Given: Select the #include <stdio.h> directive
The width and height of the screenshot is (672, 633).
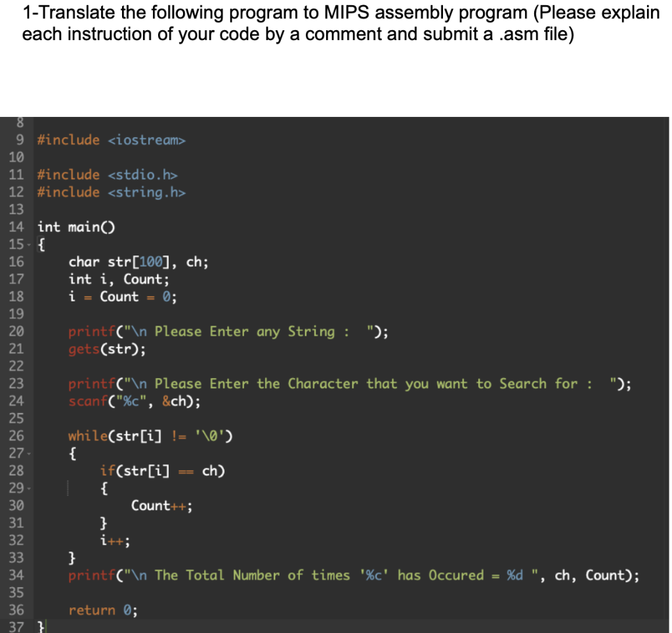Looking at the screenshot, I should tap(105, 174).
